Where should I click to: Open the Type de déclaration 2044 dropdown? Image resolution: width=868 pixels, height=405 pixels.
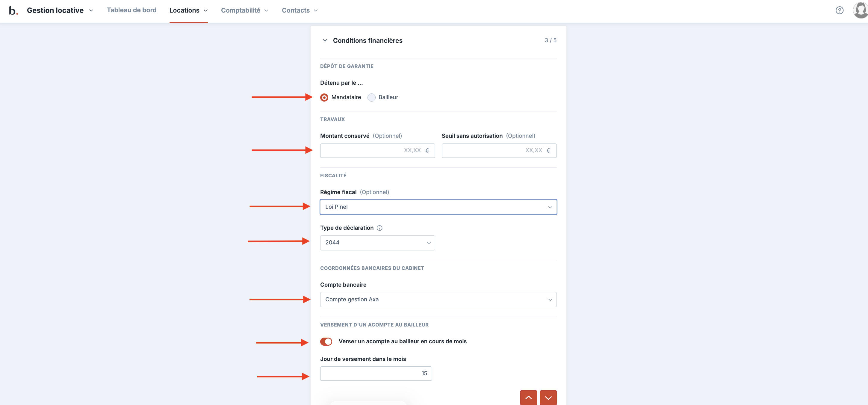pos(377,243)
